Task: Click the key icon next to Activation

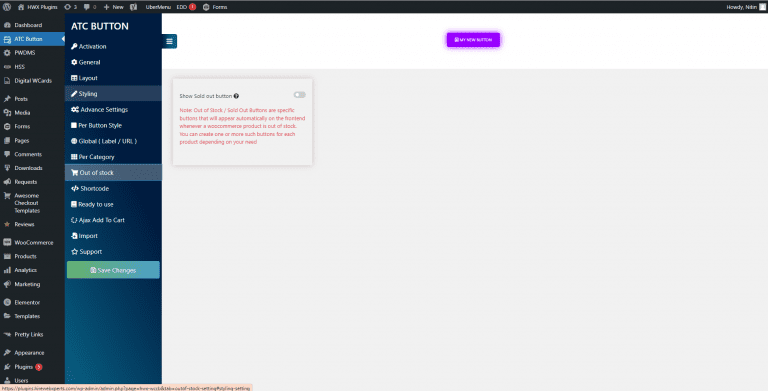Action: click(74, 47)
